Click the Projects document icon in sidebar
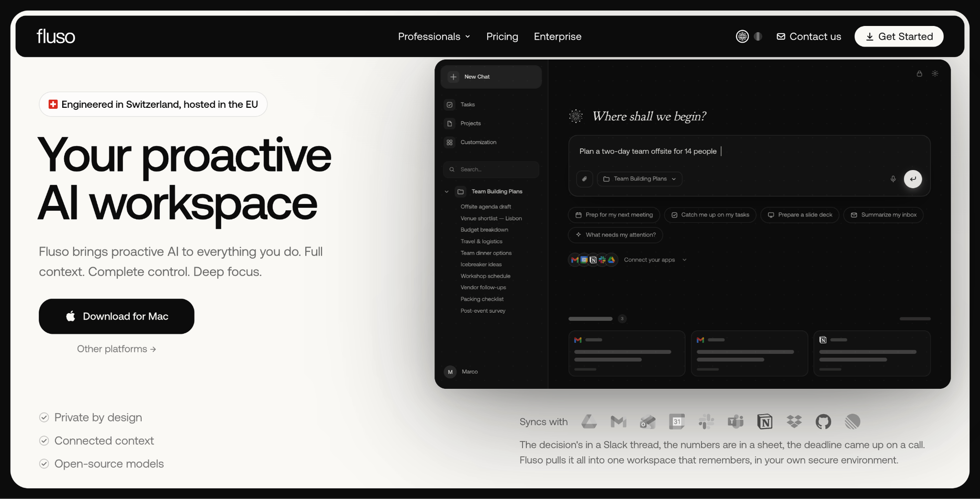 point(449,124)
